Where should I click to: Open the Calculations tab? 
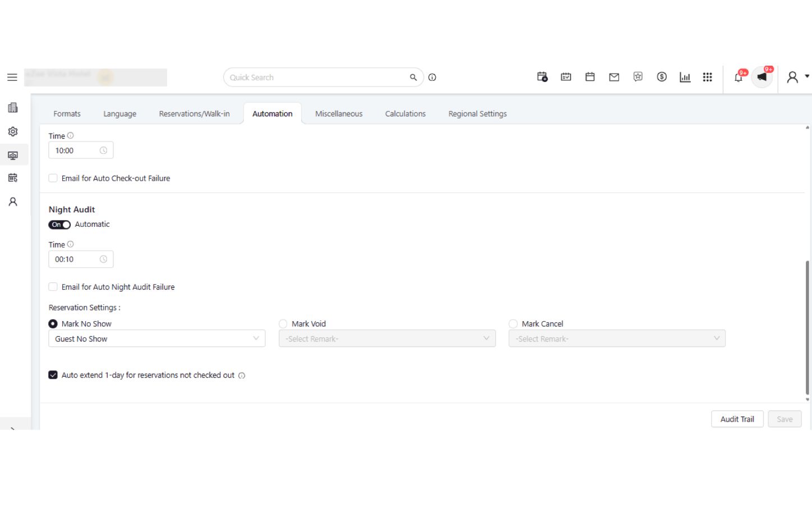tap(405, 113)
